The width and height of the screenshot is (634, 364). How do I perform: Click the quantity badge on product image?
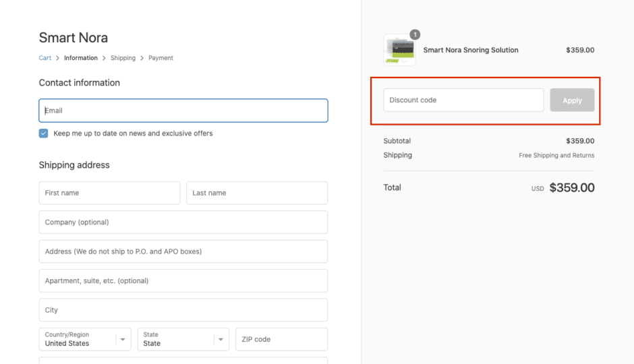[415, 35]
